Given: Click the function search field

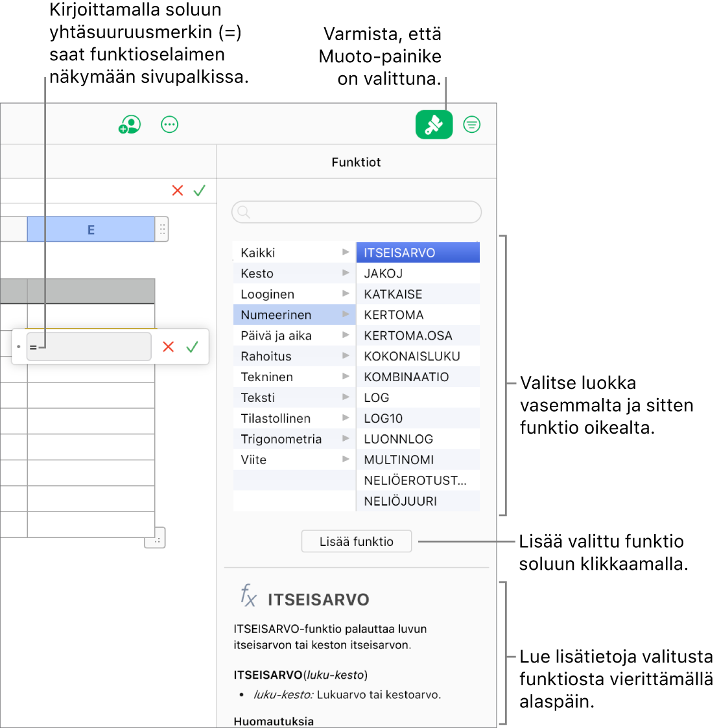Looking at the screenshot, I should (x=356, y=212).
